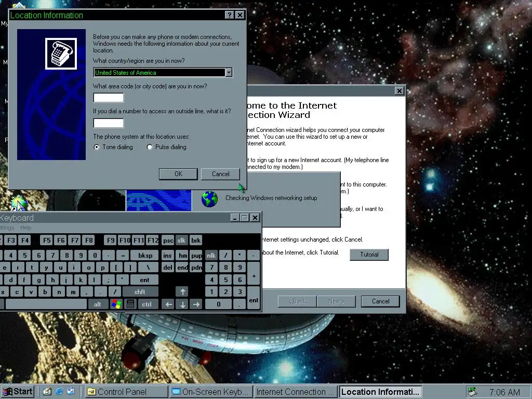
Task: Tap the F5 key on On-Screen Keyboard
Action: [47, 240]
